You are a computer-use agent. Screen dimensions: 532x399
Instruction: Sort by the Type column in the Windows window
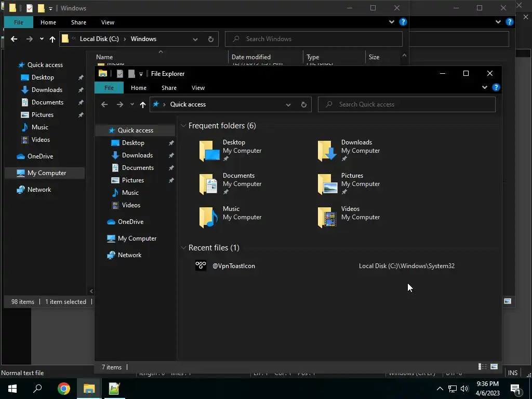(312, 57)
